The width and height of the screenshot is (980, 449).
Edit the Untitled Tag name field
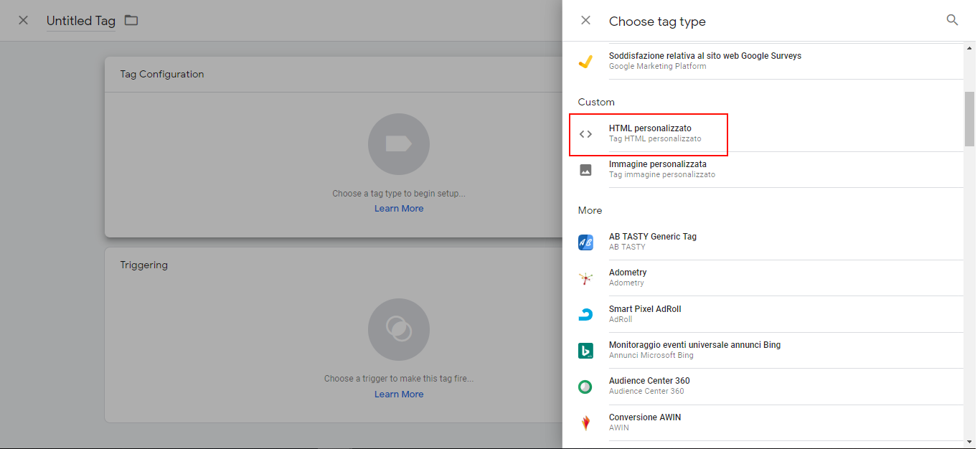(80, 21)
